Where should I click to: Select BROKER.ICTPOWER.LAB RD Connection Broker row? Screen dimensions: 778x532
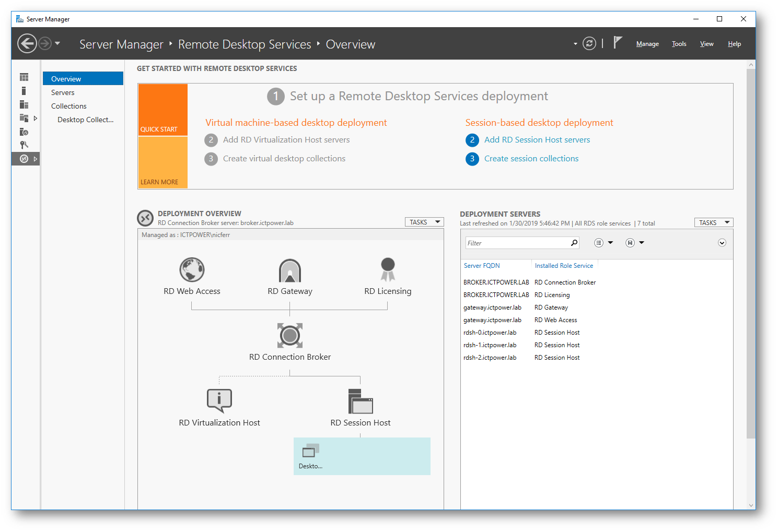coord(597,282)
